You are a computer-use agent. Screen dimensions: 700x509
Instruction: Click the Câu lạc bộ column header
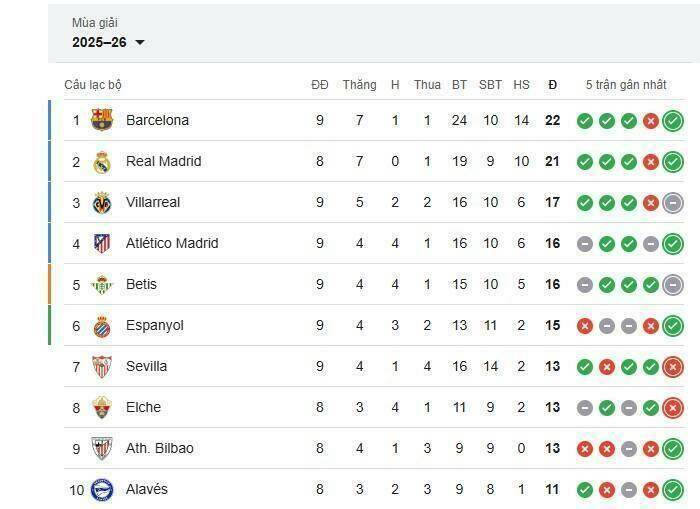(93, 85)
